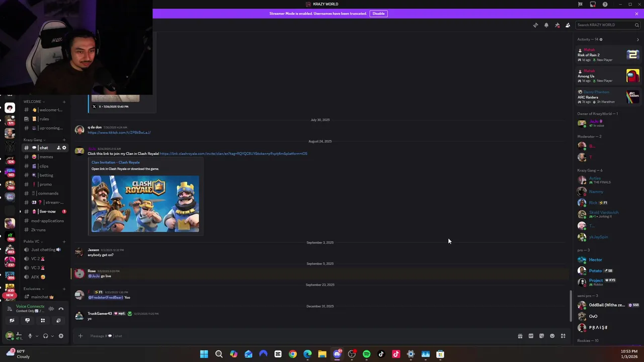The image size is (644, 362).
Task: Open Clan Invitation - Clash Royale embed title
Action: point(116,162)
